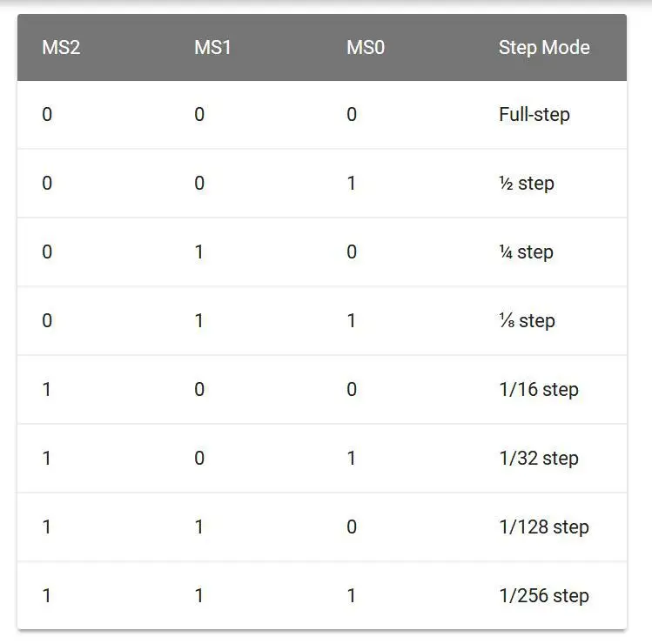This screenshot has width=652, height=644.
Task: Click MS0 value in the 1/256 step row
Action: tap(352, 595)
